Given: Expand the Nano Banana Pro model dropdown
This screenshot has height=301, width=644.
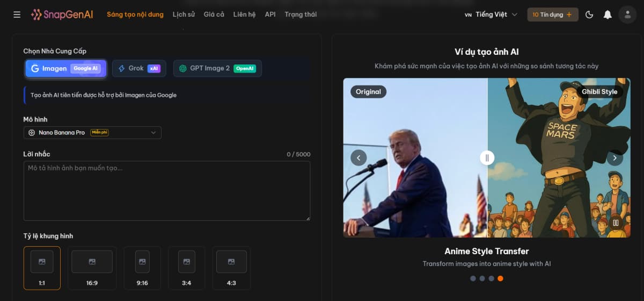Looking at the screenshot, I should point(92,132).
